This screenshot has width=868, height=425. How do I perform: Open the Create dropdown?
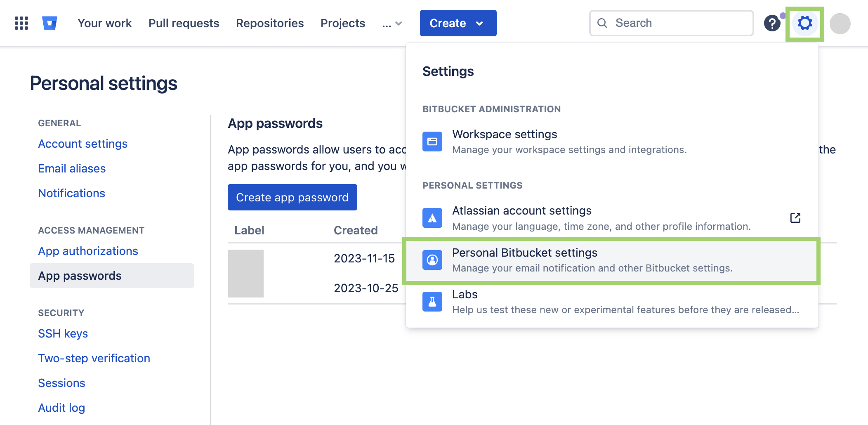458,23
